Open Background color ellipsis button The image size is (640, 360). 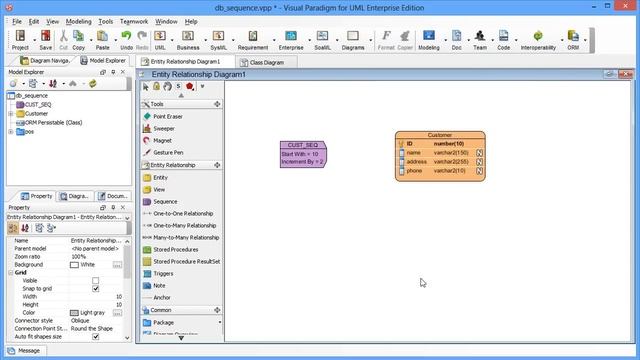117,265
